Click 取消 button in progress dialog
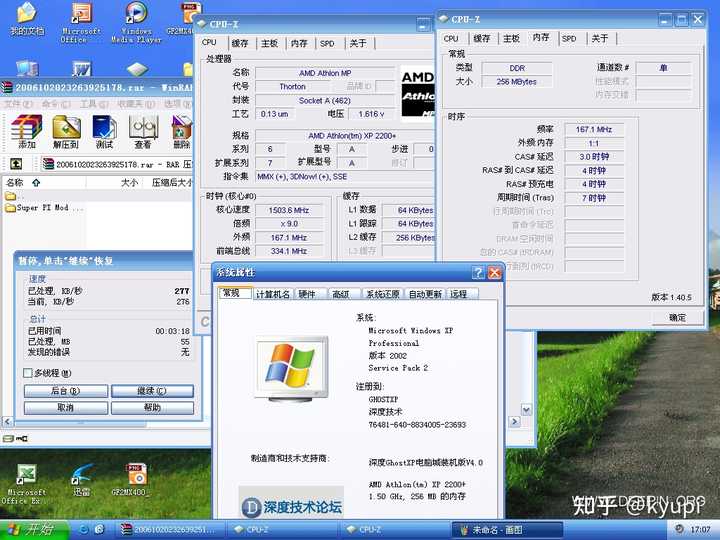The image size is (720, 540). click(x=66, y=408)
